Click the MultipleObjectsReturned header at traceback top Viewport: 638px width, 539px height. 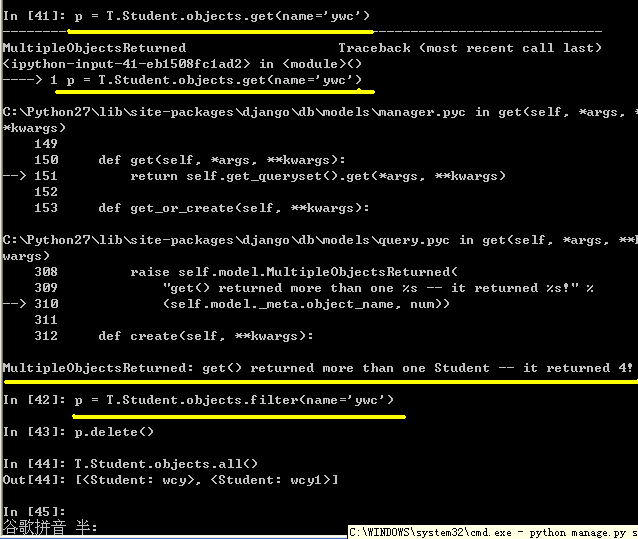point(94,48)
